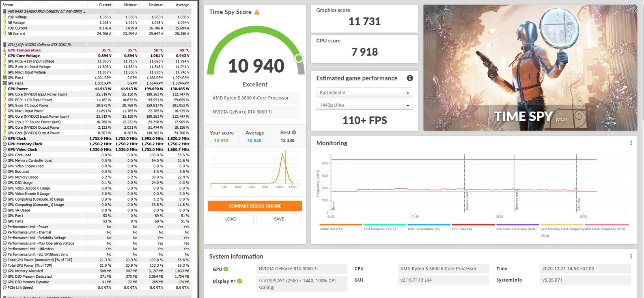The image size is (644, 298).
Task: Open the 1440p Ultra resolution dropdown
Action: click(364, 105)
